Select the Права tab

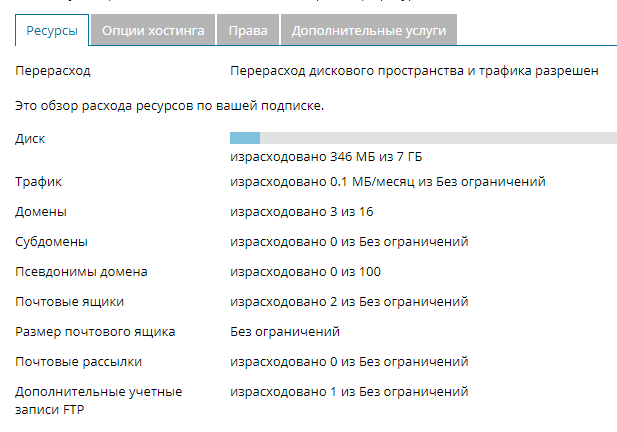(x=248, y=30)
